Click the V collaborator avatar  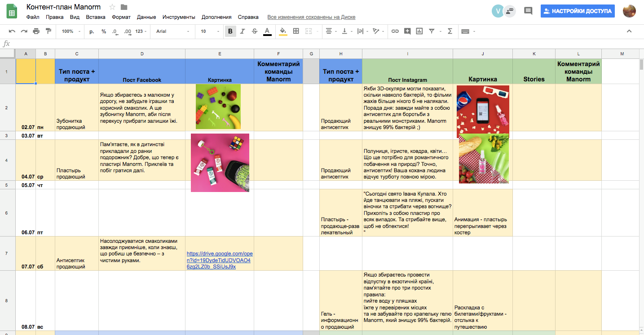click(x=498, y=11)
